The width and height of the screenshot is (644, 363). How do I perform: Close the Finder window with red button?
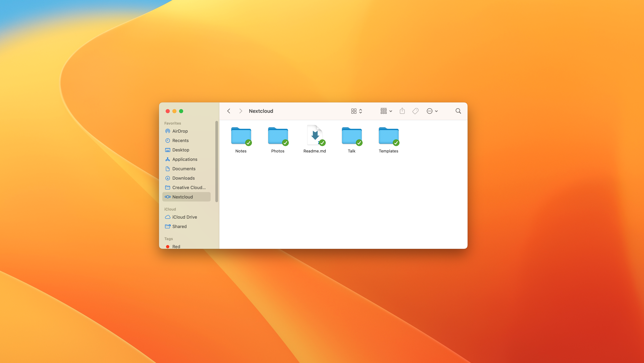[x=168, y=111]
